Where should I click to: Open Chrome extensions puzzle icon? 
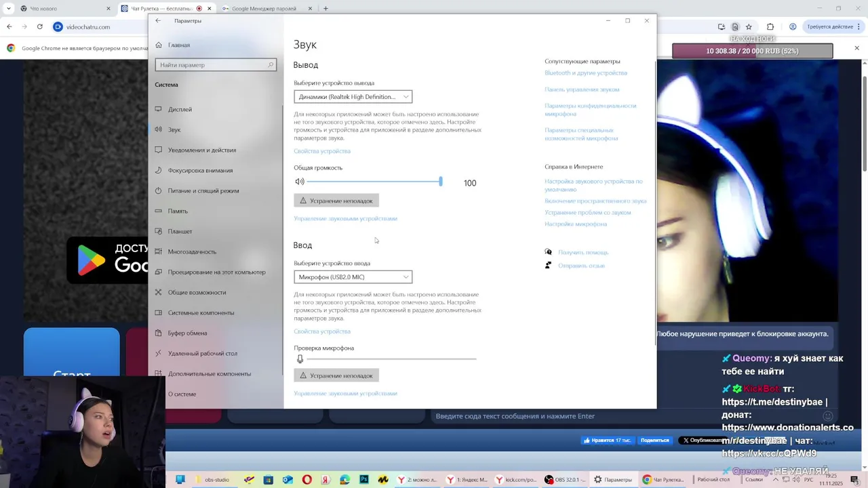pyautogui.click(x=770, y=26)
